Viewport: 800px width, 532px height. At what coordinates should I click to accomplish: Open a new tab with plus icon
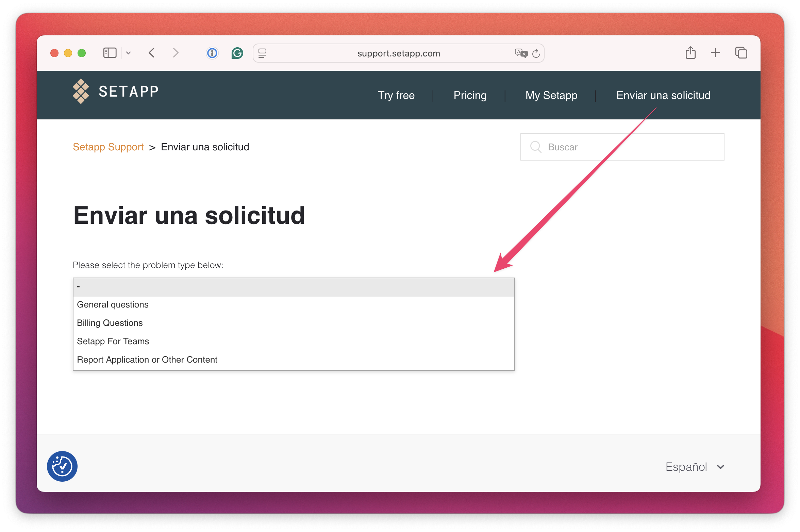[x=716, y=52]
